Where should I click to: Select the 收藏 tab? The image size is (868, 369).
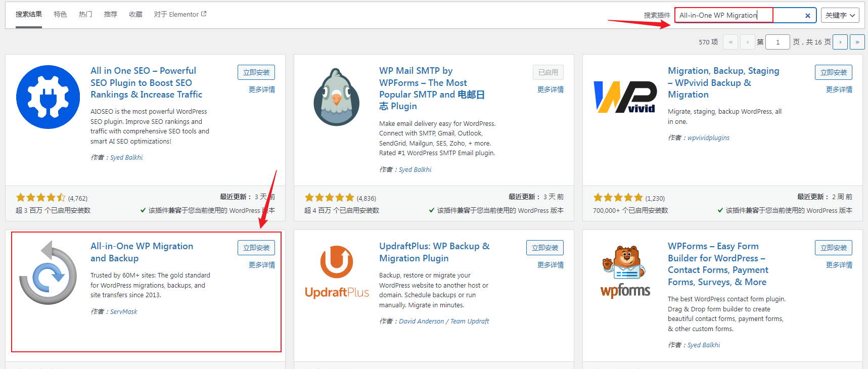(x=135, y=14)
